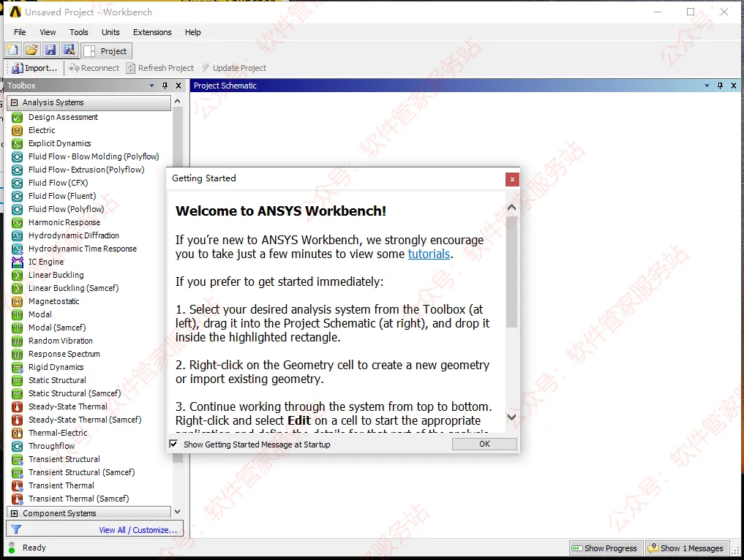Select the Design Assessment icon
The height and width of the screenshot is (560, 744).
17,117
